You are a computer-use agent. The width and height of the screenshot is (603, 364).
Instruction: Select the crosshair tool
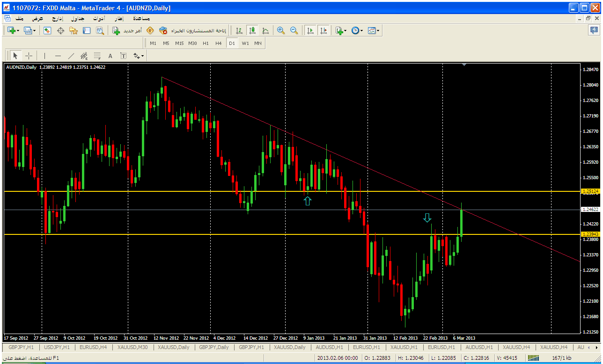point(29,56)
